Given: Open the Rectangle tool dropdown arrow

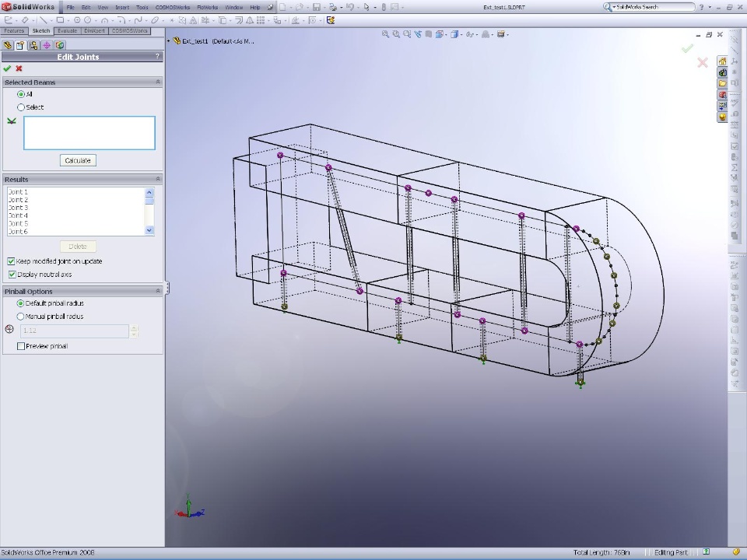Looking at the screenshot, I should point(68,20).
